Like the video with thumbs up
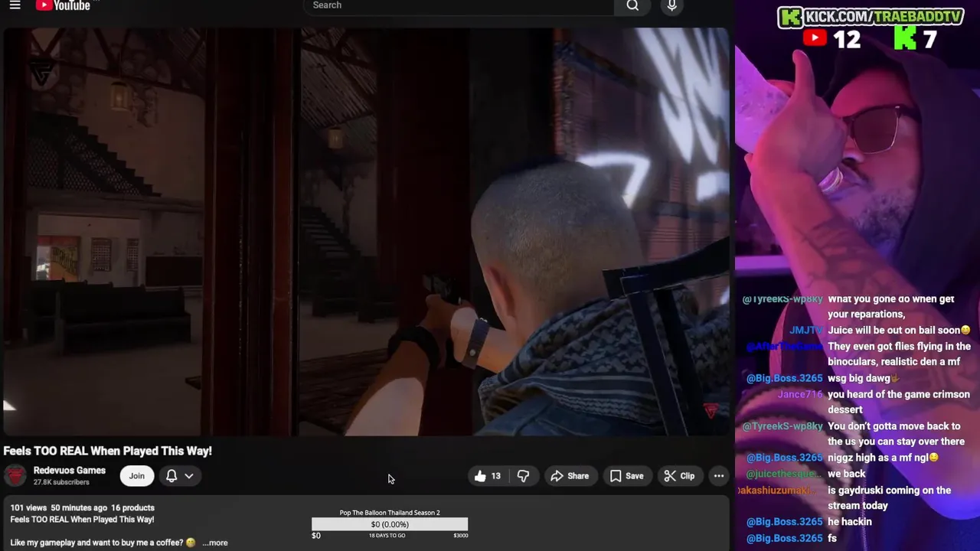 487,476
